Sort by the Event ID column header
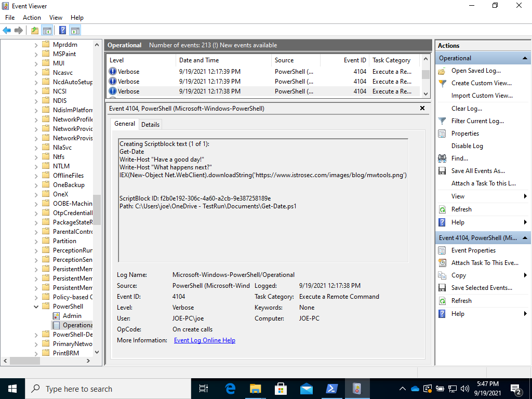The height and width of the screenshot is (399, 532). [x=345, y=60]
